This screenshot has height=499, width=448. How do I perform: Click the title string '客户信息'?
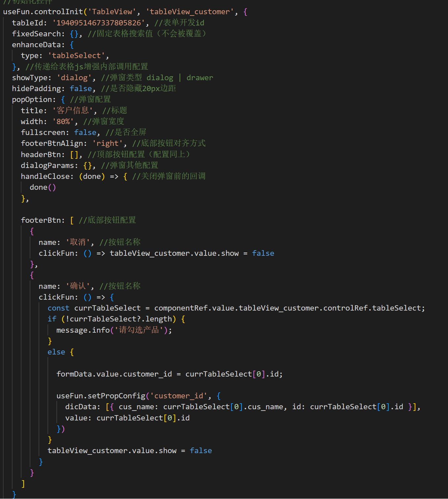72,111
